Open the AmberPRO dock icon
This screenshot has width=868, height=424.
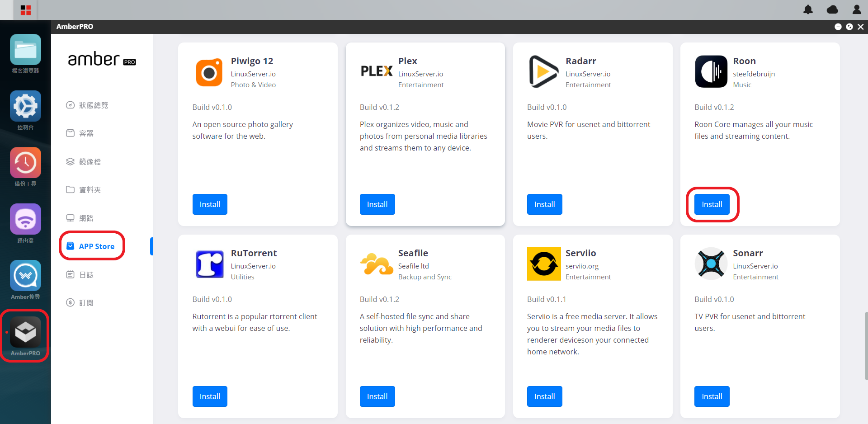[25, 332]
